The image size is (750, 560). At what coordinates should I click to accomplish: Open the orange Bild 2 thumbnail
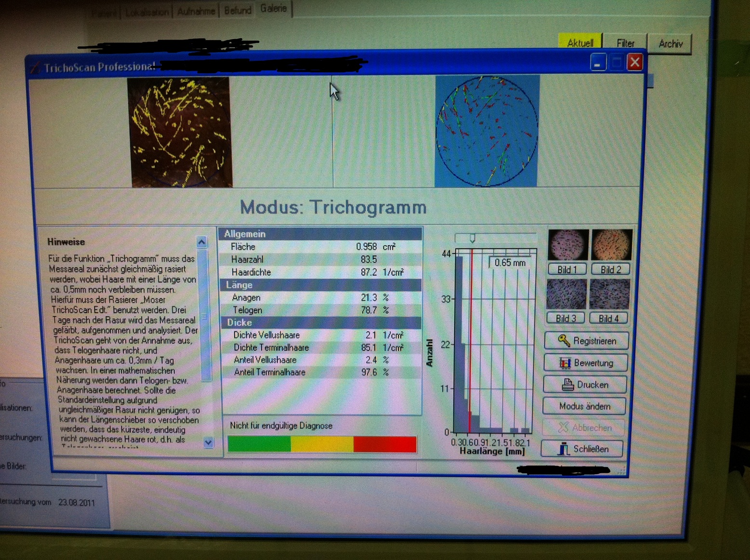click(611, 244)
